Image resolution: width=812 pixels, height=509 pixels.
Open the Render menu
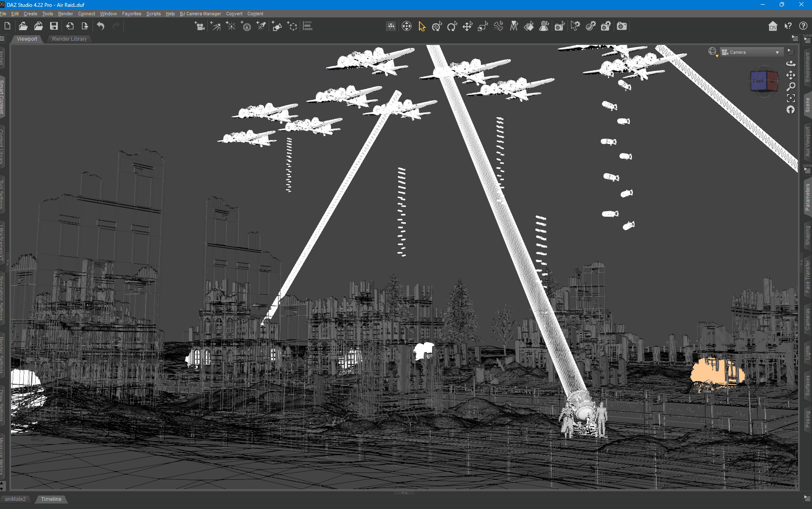[65, 14]
